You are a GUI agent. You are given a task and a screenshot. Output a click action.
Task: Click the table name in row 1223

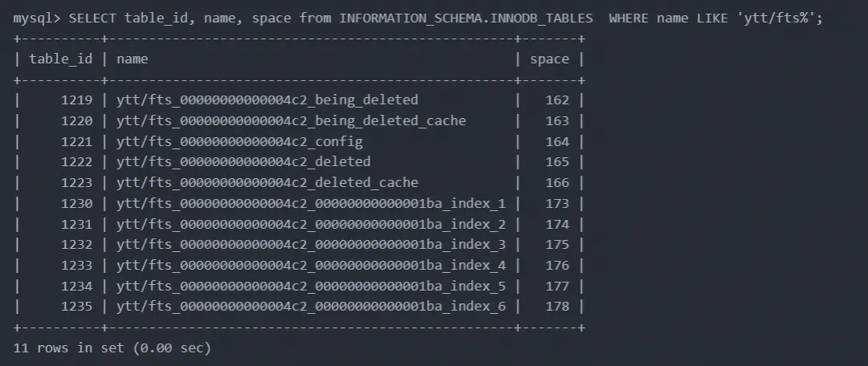(267, 183)
